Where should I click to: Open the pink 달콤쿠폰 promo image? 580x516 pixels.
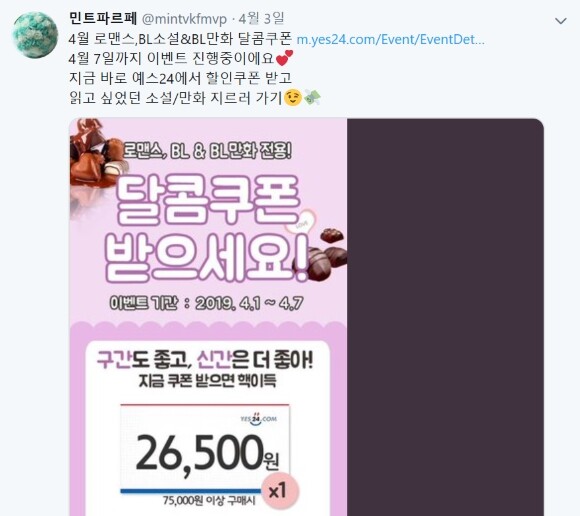pos(208,317)
